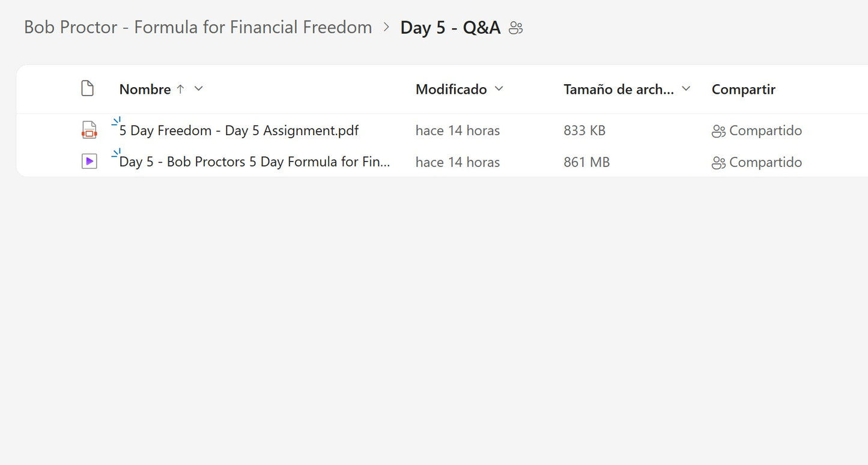Select the row showing 833 KB size
The height and width of the screenshot is (465, 868).
[584, 130]
